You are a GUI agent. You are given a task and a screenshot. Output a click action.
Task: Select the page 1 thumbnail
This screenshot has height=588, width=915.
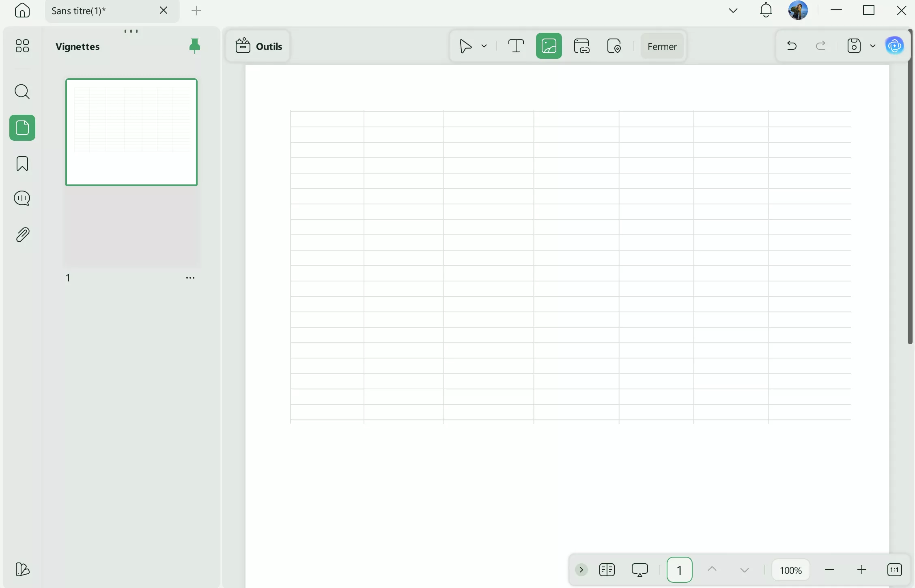click(131, 132)
